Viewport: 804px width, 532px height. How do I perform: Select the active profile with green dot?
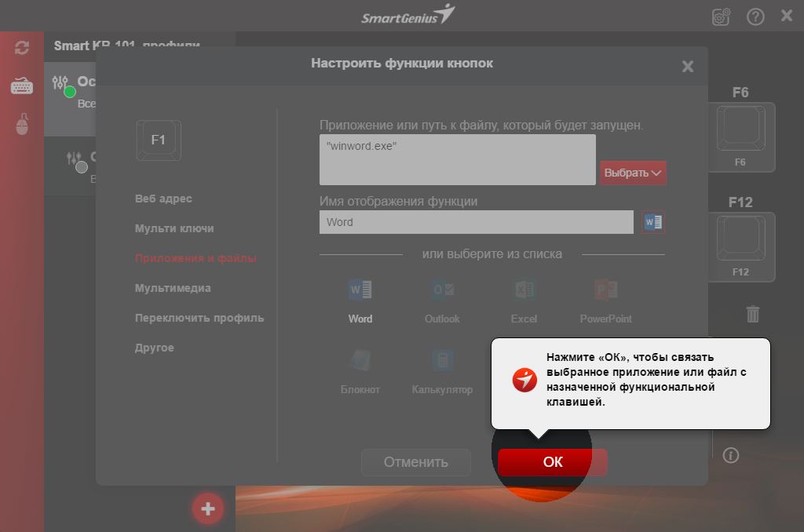pyautogui.click(x=70, y=99)
